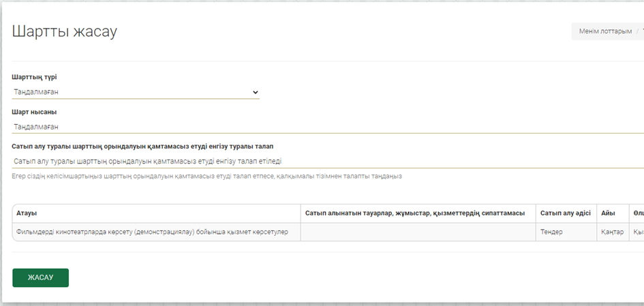Click the green ЖАСАУ button
644x306 pixels.
(x=40, y=278)
